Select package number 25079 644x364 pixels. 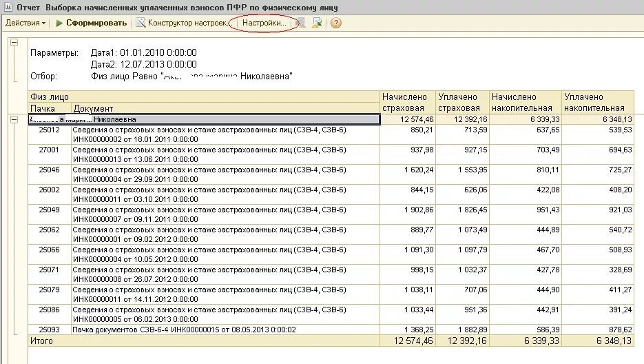[x=50, y=290]
